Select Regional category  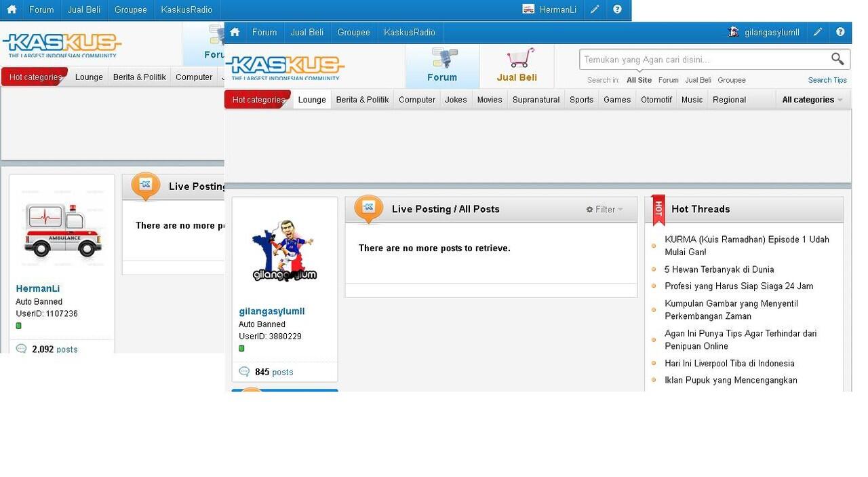pos(729,100)
